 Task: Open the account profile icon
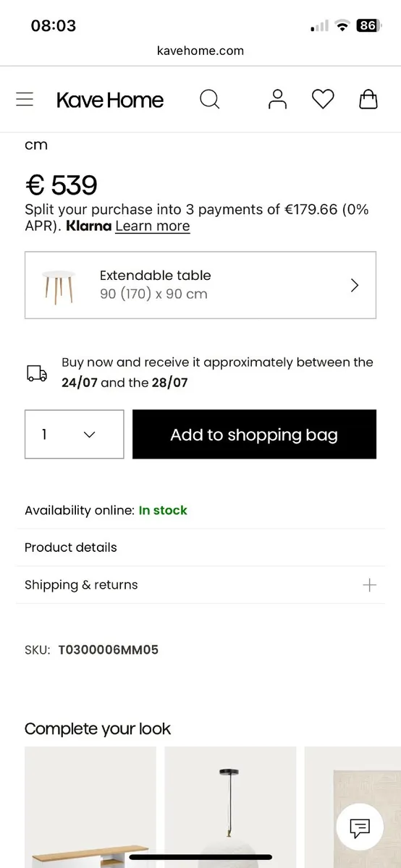click(277, 99)
